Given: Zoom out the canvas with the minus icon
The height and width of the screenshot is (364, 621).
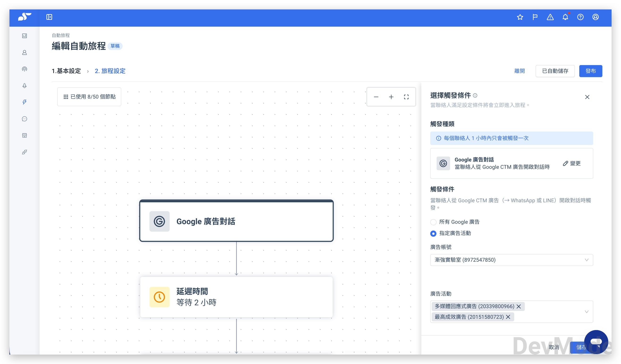Looking at the screenshot, I should click(376, 97).
